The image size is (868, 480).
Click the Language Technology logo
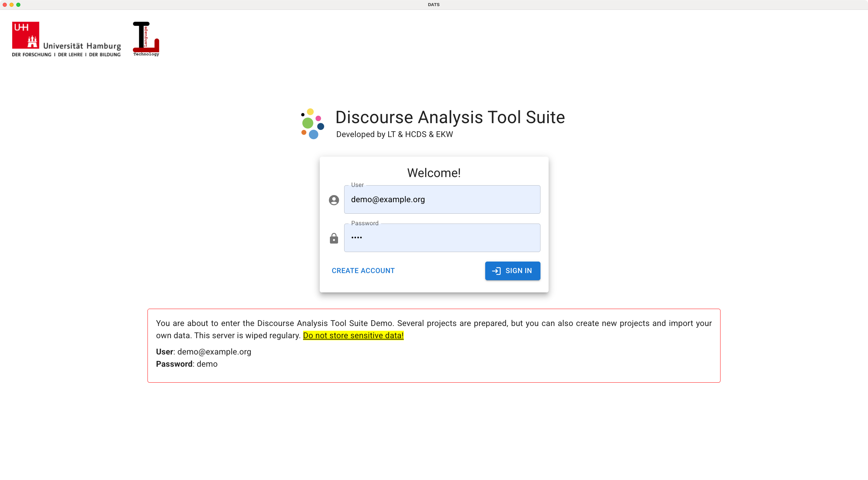coord(146,39)
